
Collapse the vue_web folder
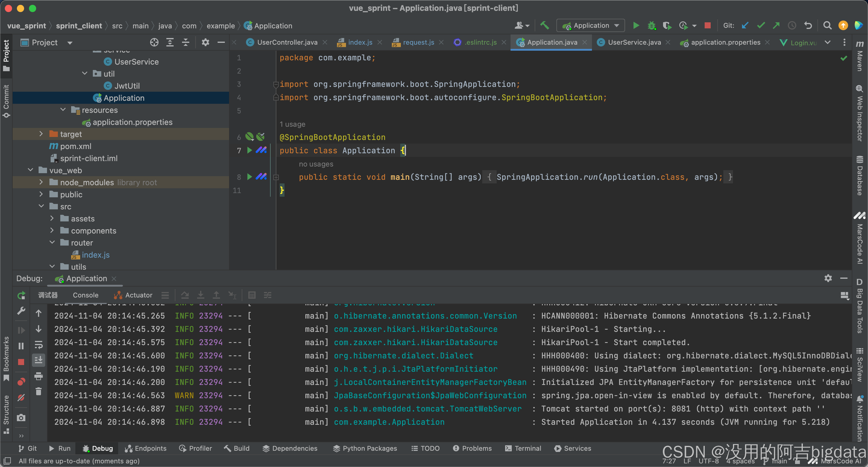pos(31,170)
